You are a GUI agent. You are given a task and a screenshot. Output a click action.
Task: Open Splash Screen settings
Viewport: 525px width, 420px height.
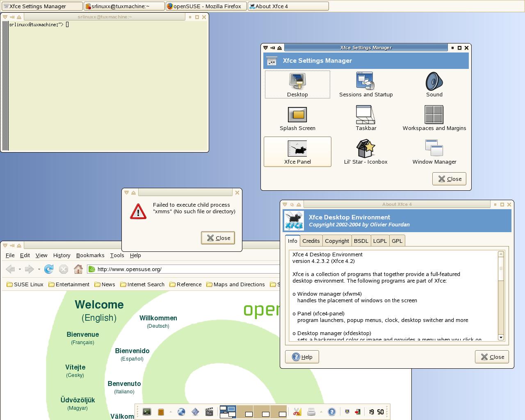[x=297, y=118]
